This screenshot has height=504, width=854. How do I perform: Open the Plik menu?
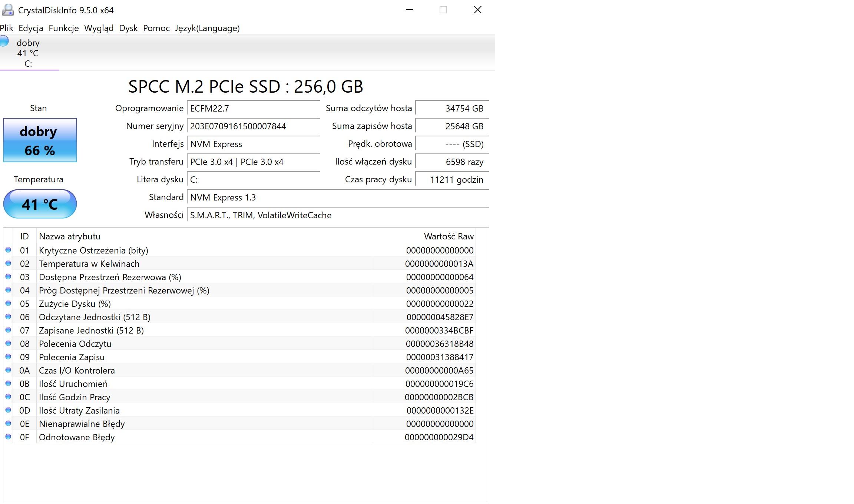(7, 28)
